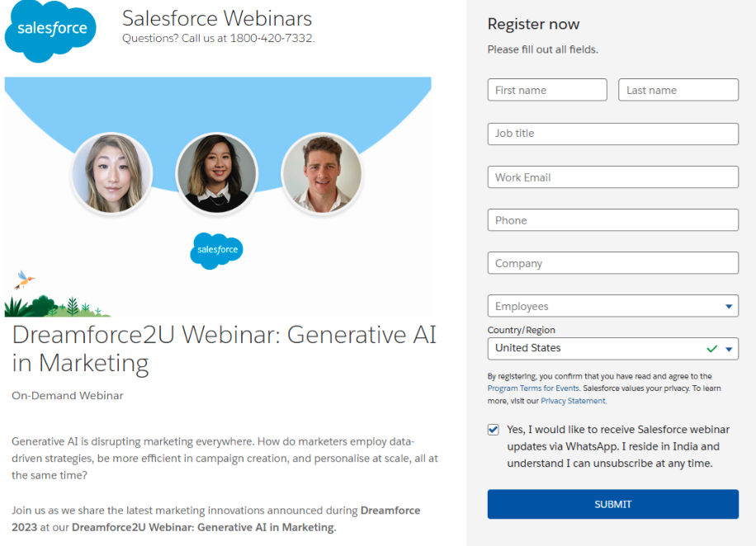Click the WhatsApp consent text label
The height and width of the screenshot is (546, 756).
click(x=618, y=446)
